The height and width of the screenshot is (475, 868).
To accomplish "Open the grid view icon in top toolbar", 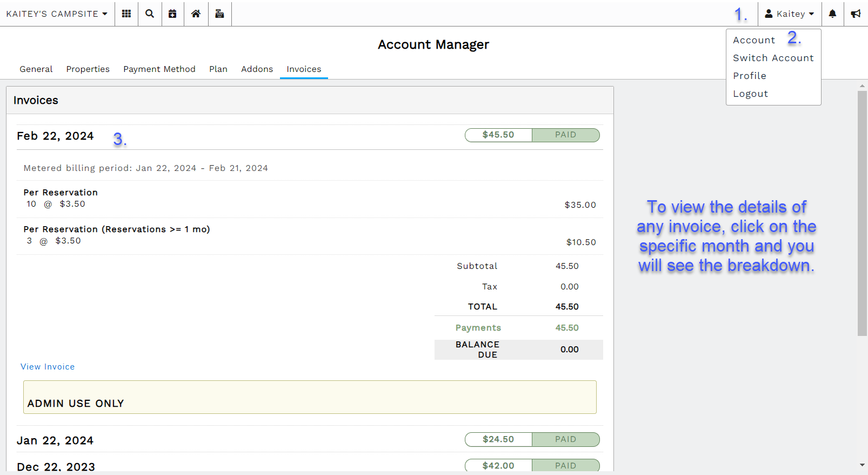I will (126, 14).
